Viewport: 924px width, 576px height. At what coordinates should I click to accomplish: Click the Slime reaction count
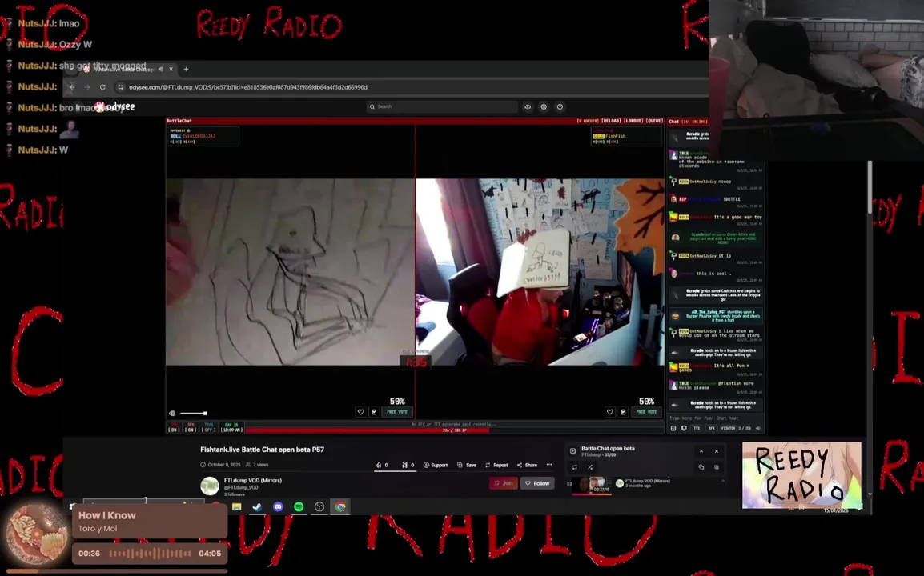(408, 466)
